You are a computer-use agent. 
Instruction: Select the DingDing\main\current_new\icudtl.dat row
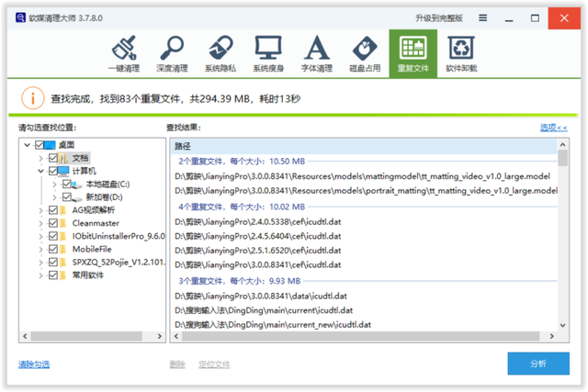[364, 325]
